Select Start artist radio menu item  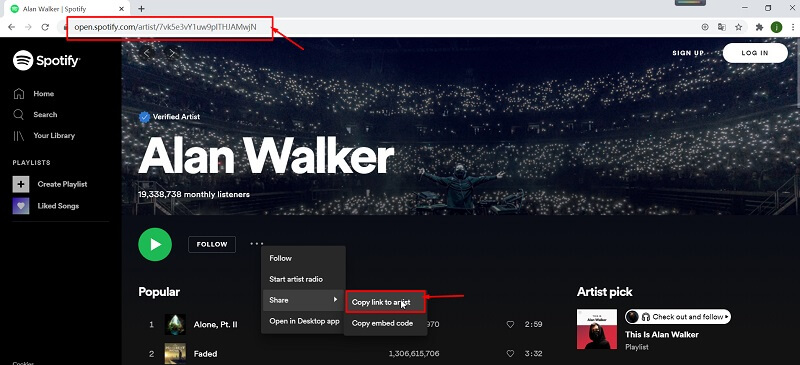[304, 279]
